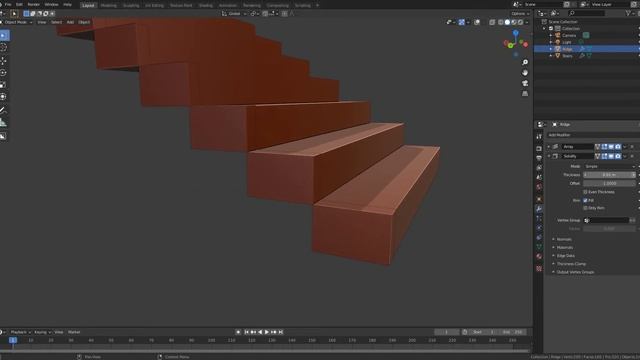Open the Modifier properties wrench tab
The height and width of the screenshot is (360, 640).
point(539,209)
